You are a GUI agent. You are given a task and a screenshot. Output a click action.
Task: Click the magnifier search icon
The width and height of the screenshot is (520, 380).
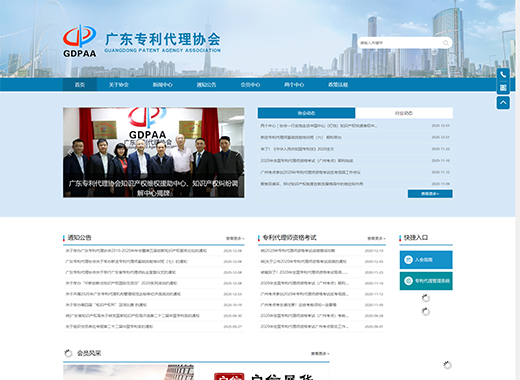[x=446, y=43]
